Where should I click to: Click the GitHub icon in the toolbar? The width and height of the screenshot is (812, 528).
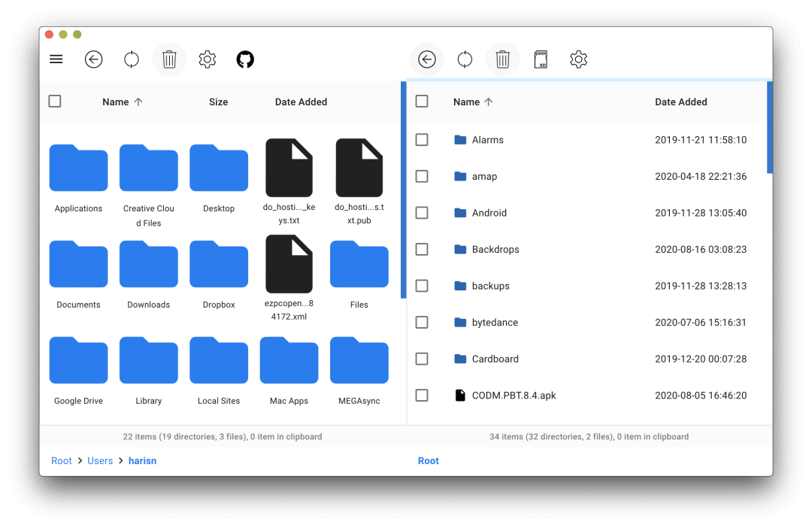tap(245, 59)
